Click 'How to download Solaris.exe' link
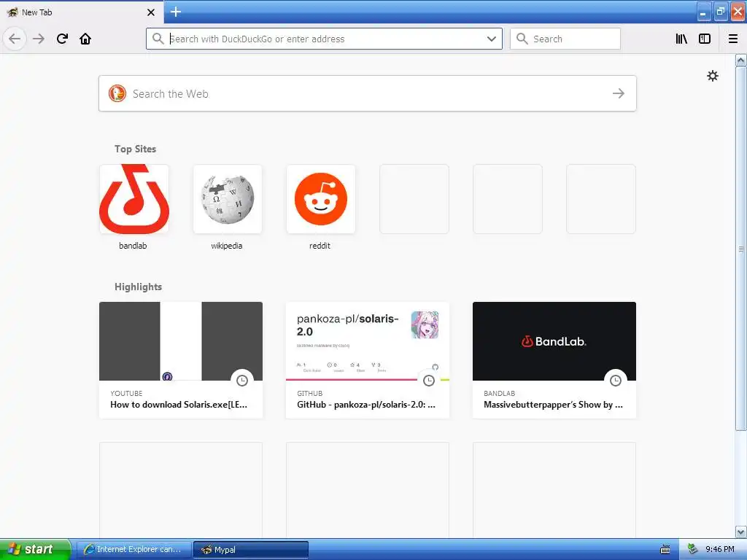The width and height of the screenshot is (747, 560). tap(179, 405)
